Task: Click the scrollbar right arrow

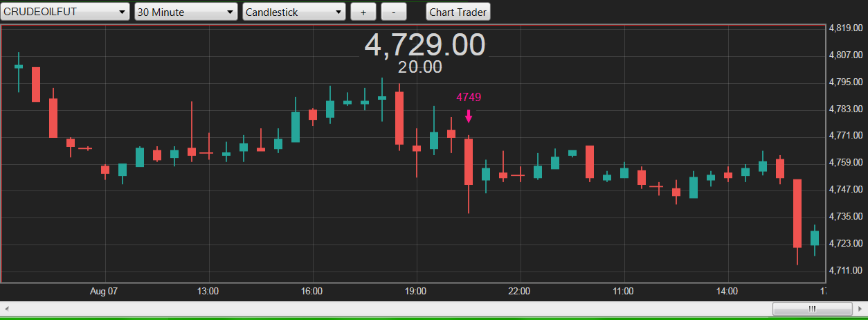Action: pos(860,308)
